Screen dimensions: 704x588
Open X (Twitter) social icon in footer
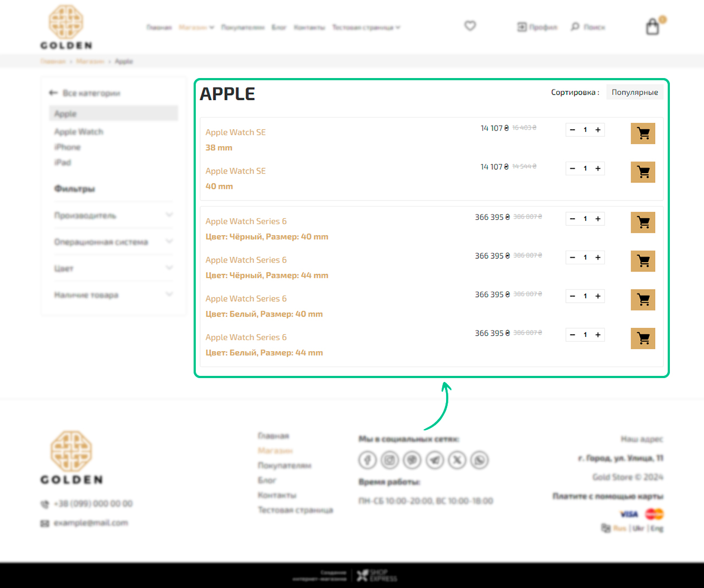coord(457,460)
